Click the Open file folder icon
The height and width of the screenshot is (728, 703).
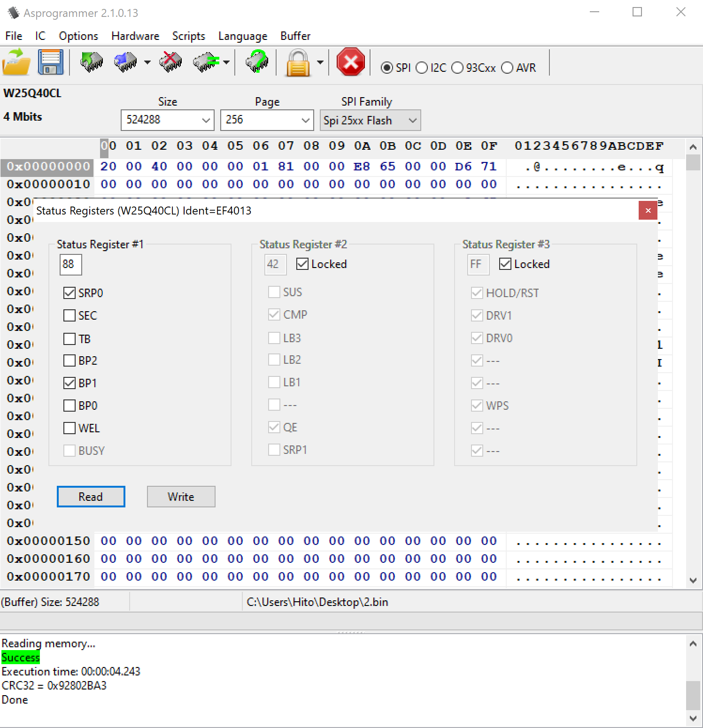point(16,62)
